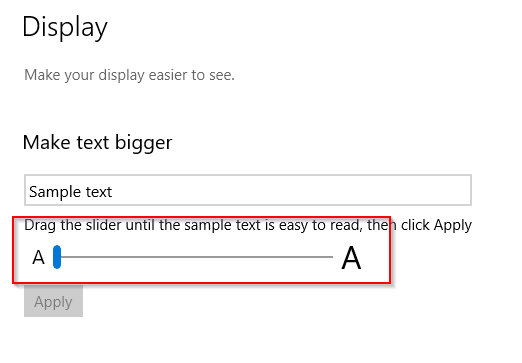The width and height of the screenshot is (522, 363).
Task: Click the small letter A icon beside slider
Action: (38, 257)
